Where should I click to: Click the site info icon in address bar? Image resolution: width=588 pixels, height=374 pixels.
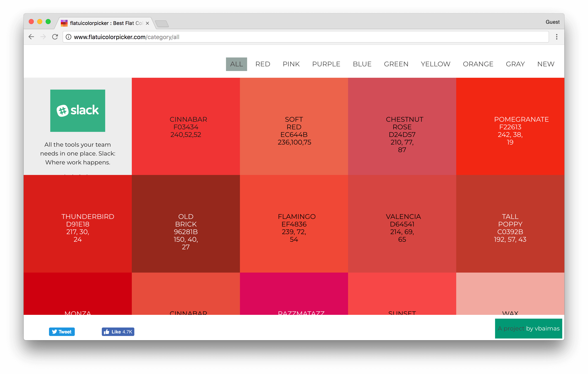pos(69,37)
